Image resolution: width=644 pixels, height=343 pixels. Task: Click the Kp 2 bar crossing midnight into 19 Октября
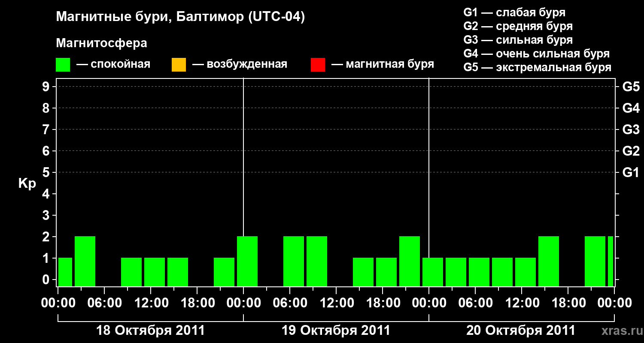click(x=247, y=261)
